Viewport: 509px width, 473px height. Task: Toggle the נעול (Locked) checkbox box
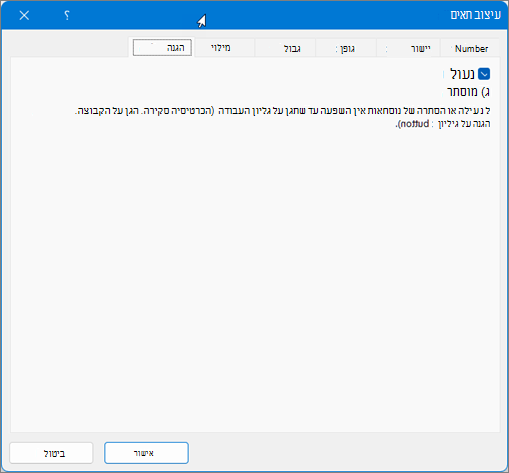[x=484, y=74]
